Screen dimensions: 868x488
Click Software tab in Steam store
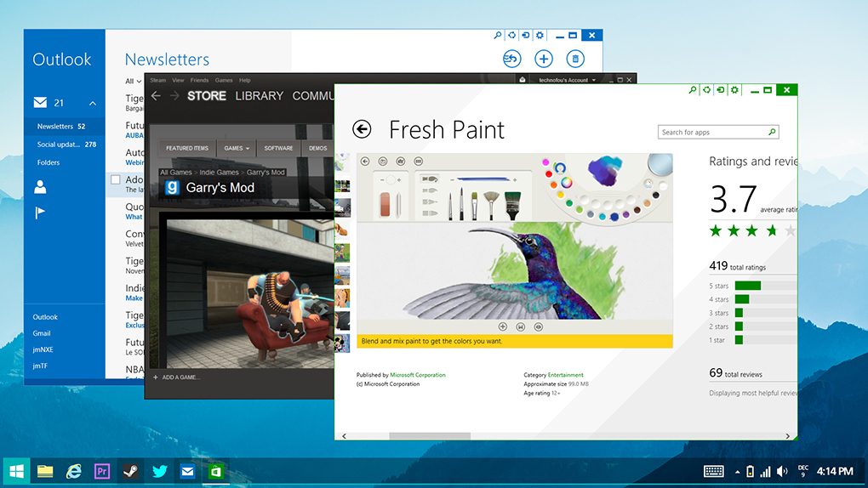(x=278, y=148)
